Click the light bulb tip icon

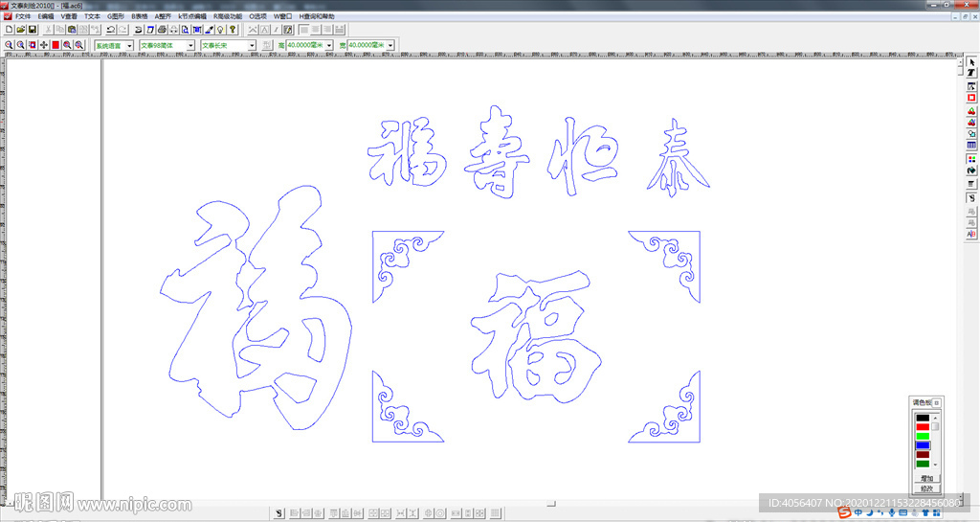[221, 30]
